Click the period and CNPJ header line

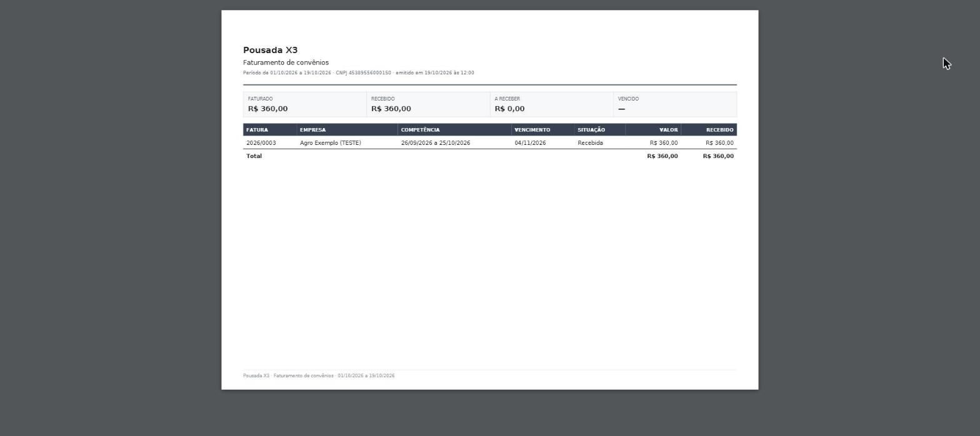(358, 73)
